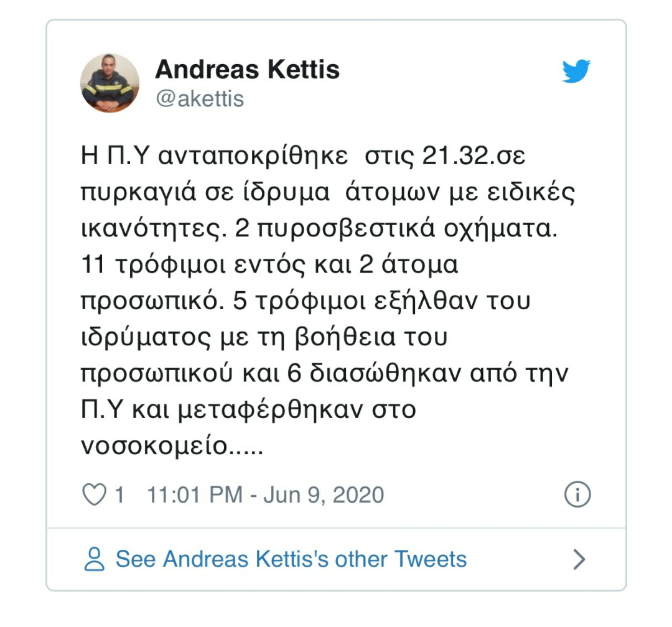Click the person silhouette icon in footer

point(95,559)
